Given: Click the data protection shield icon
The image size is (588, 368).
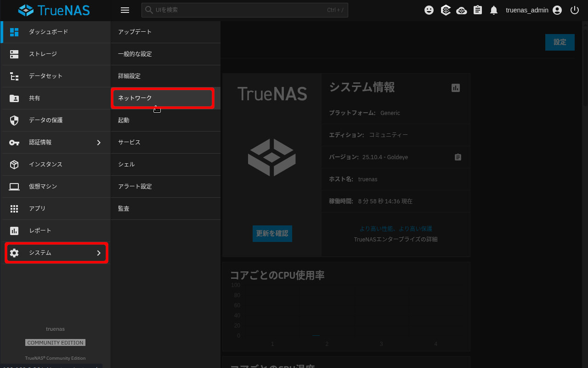Looking at the screenshot, I should tap(14, 120).
